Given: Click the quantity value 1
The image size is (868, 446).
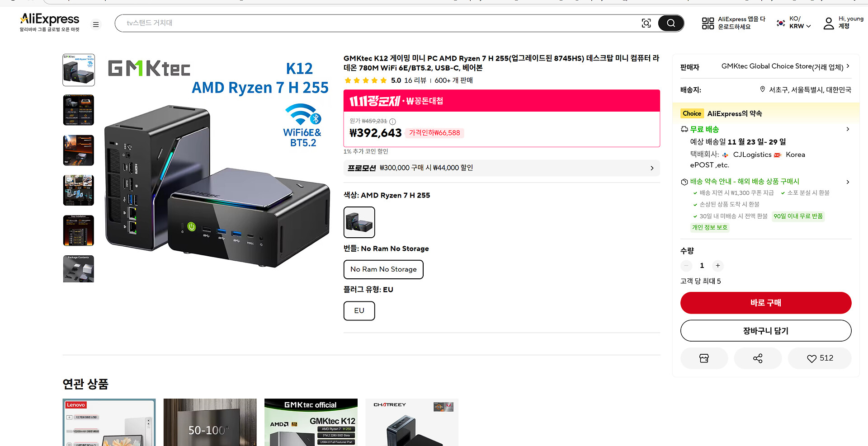Looking at the screenshot, I should (x=702, y=266).
